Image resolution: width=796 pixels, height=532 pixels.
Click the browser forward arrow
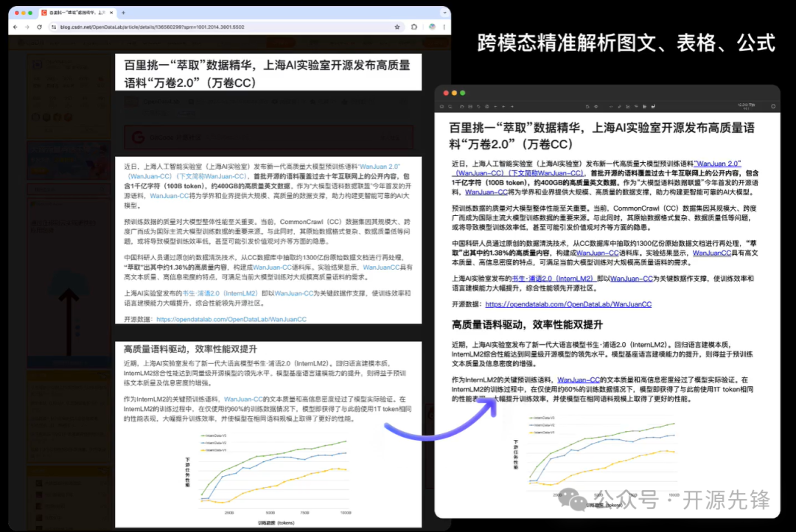click(27, 27)
